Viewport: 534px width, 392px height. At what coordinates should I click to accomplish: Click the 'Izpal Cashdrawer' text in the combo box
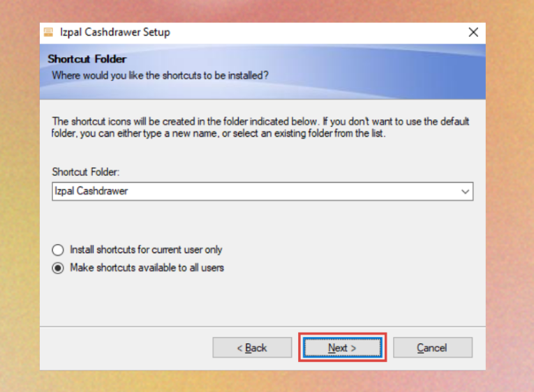coord(91,191)
